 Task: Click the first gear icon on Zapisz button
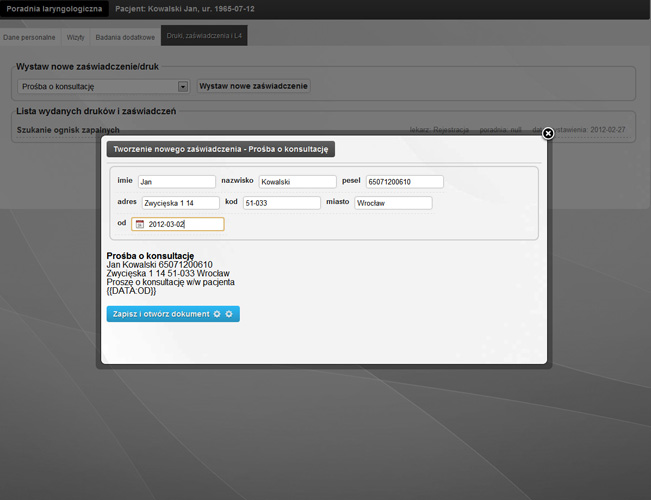point(217,314)
